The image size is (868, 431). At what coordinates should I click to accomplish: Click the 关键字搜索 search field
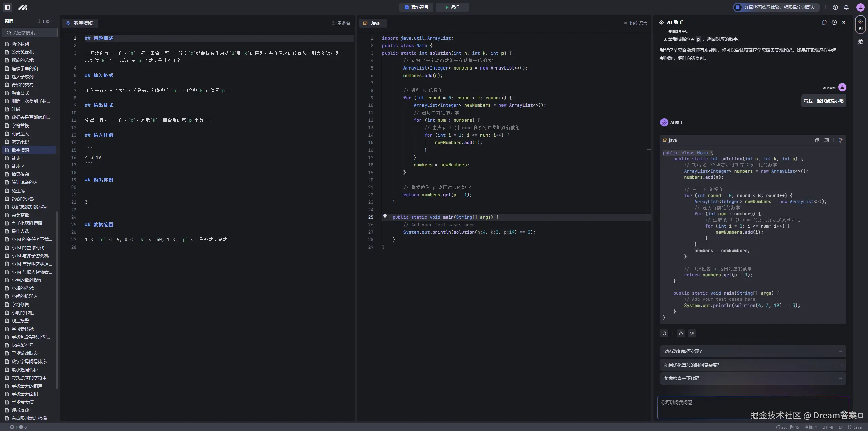(x=30, y=33)
